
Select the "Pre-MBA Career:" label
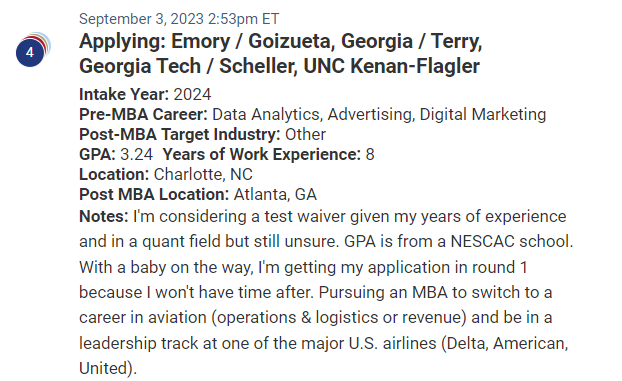tap(143, 114)
